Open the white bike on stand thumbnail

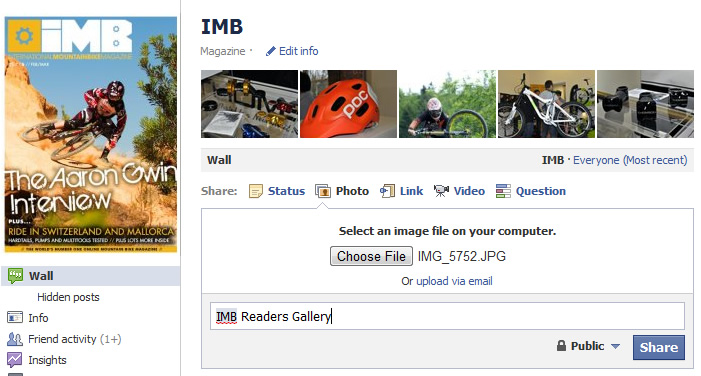pos(546,104)
